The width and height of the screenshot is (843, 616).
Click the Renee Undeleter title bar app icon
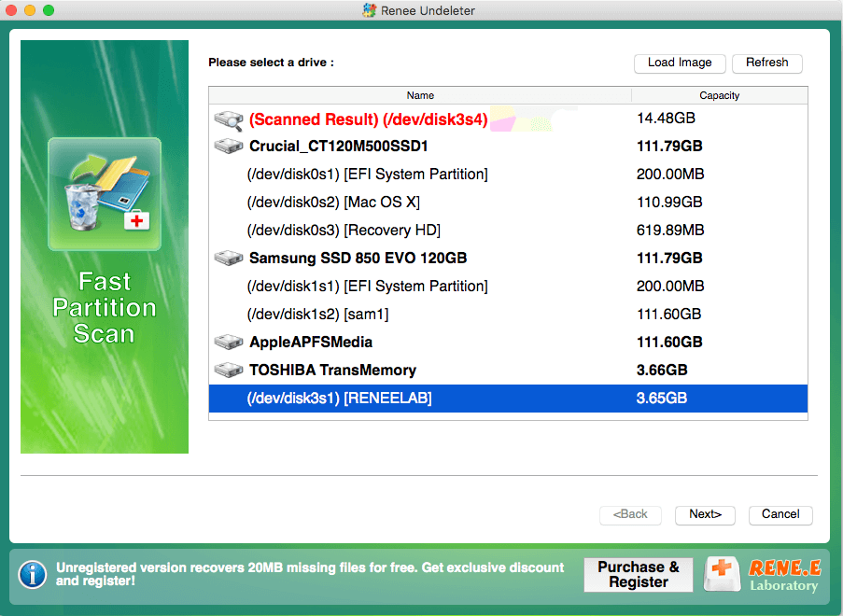[370, 10]
